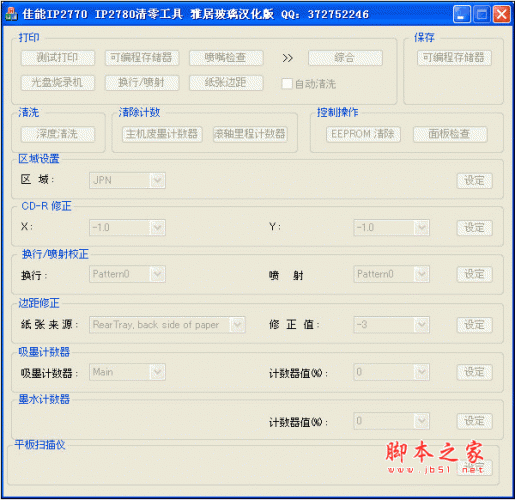Screen dimensions: 515x500
Task: Click the 测试打印 button
Action: coord(58,58)
